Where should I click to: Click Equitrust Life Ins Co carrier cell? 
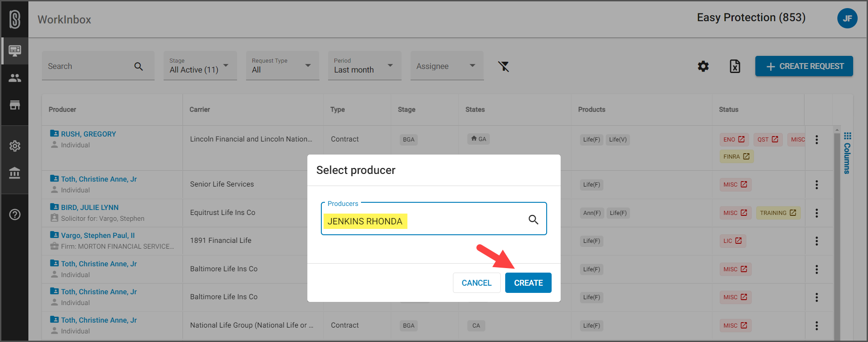tap(223, 212)
